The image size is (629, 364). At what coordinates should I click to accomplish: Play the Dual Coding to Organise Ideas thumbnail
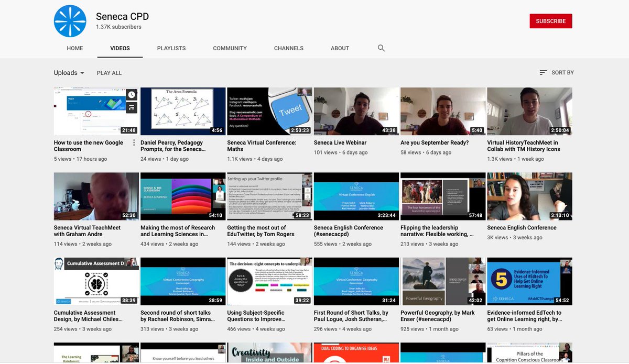tap(356, 353)
